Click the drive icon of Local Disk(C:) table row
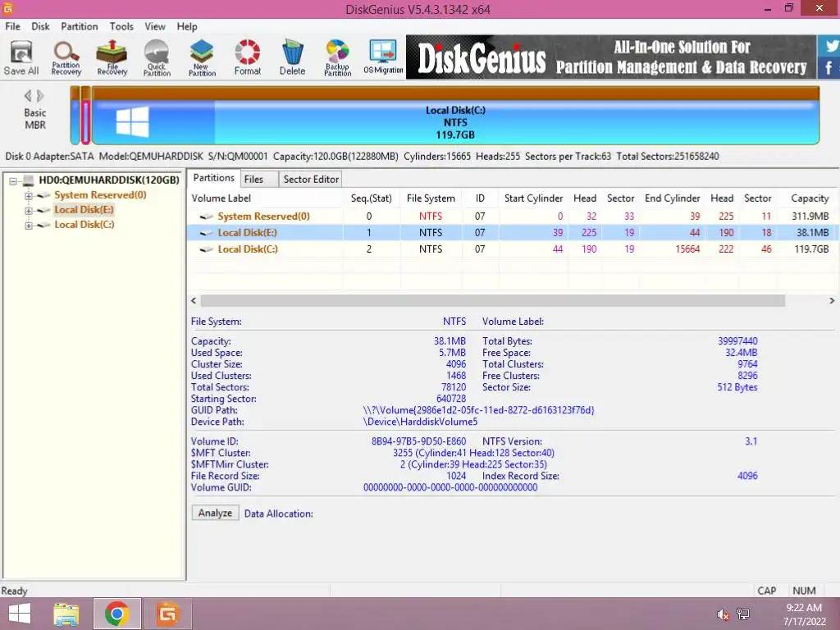Image resolution: width=840 pixels, height=630 pixels. pyautogui.click(x=206, y=249)
